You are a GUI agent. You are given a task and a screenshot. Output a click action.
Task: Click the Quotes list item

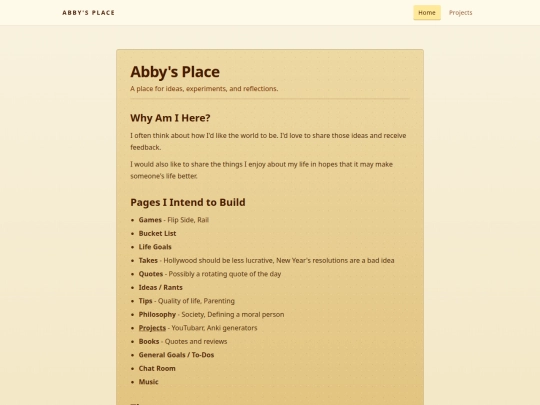coord(210,274)
